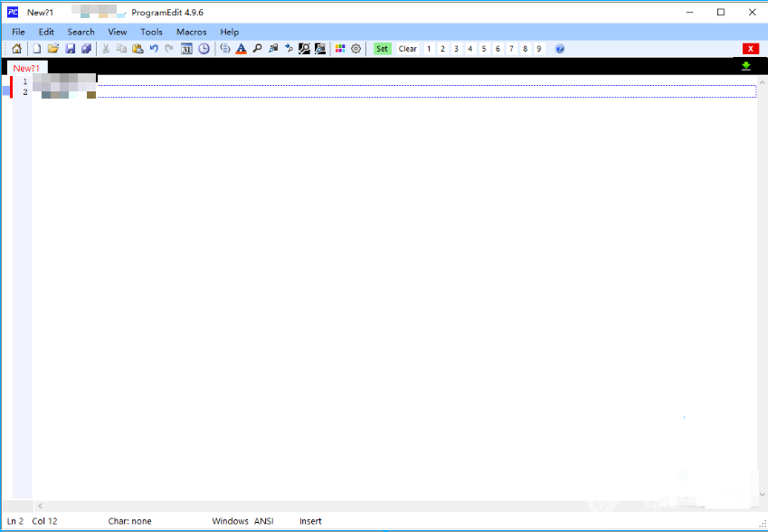Image resolution: width=768 pixels, height=532 pixels.
Task: Go to bookmark 3
Action: (457, 49)
